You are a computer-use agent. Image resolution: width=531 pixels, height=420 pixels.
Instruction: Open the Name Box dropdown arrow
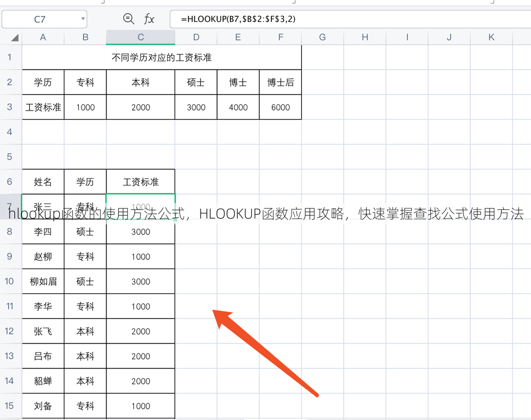pyautogui.click(x=83, y=19)
